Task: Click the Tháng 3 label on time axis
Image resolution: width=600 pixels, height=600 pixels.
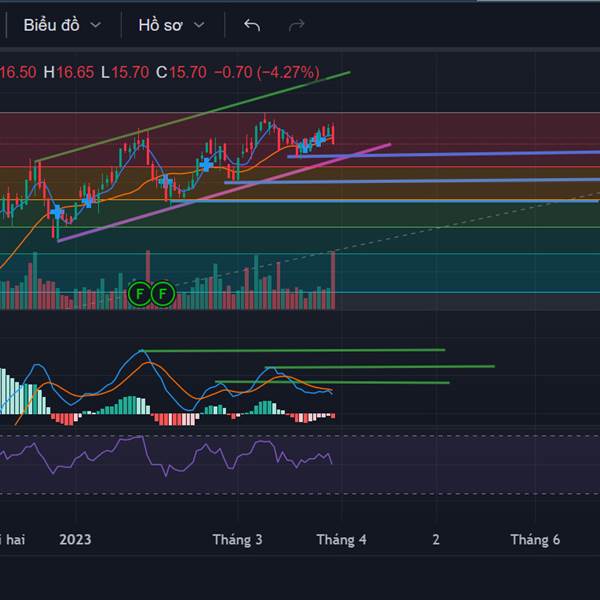Action: (237, 539)
